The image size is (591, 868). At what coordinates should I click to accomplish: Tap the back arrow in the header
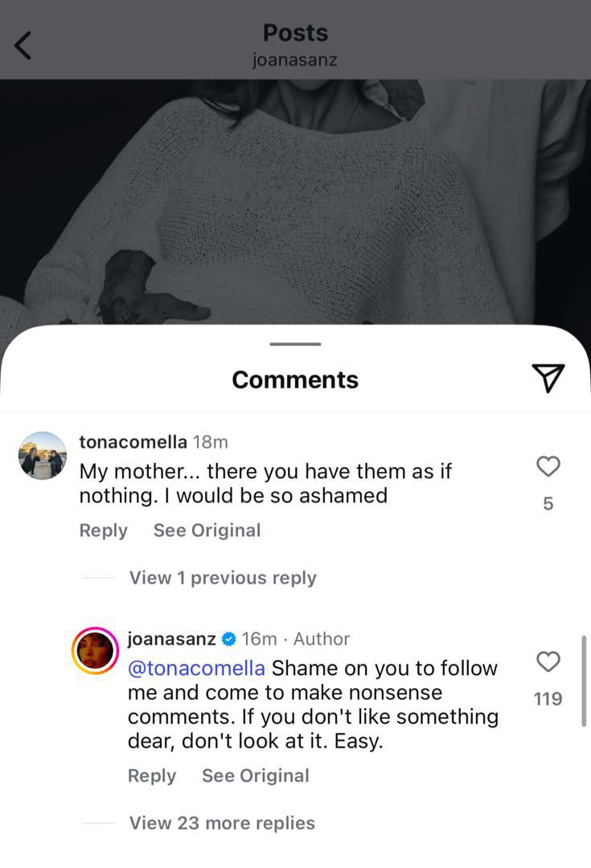pos(23,45)
